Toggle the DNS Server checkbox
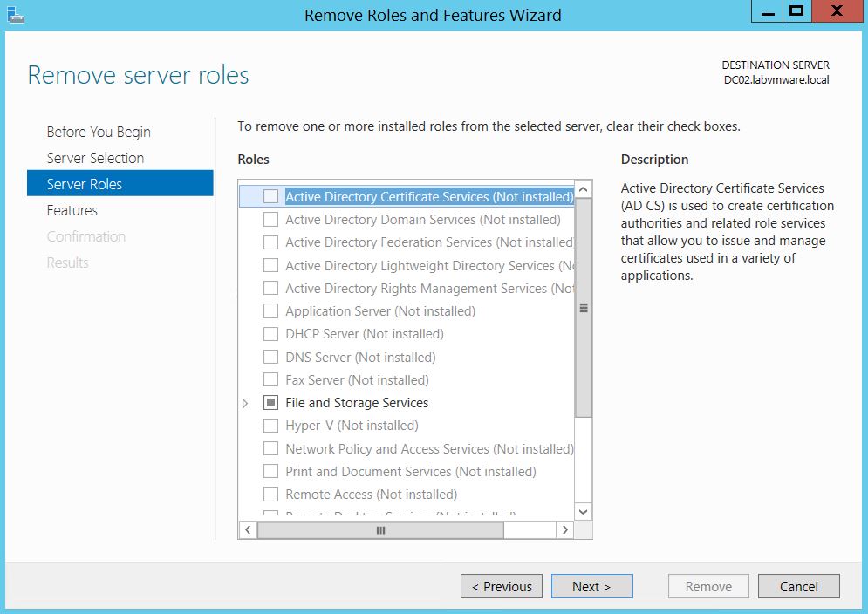The height and width of the screenshot is (614, 868). (270, 357)
